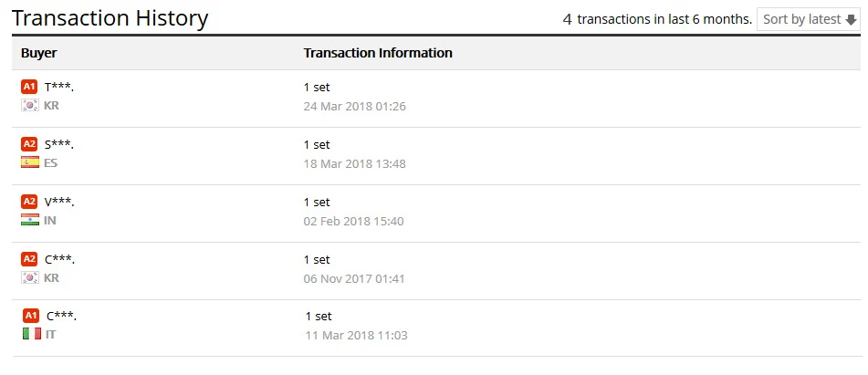Image resolution: width=868 pixels, height=375 pixels.
Task: Click buyer name T***.
Action: click(x=59, y=87)
